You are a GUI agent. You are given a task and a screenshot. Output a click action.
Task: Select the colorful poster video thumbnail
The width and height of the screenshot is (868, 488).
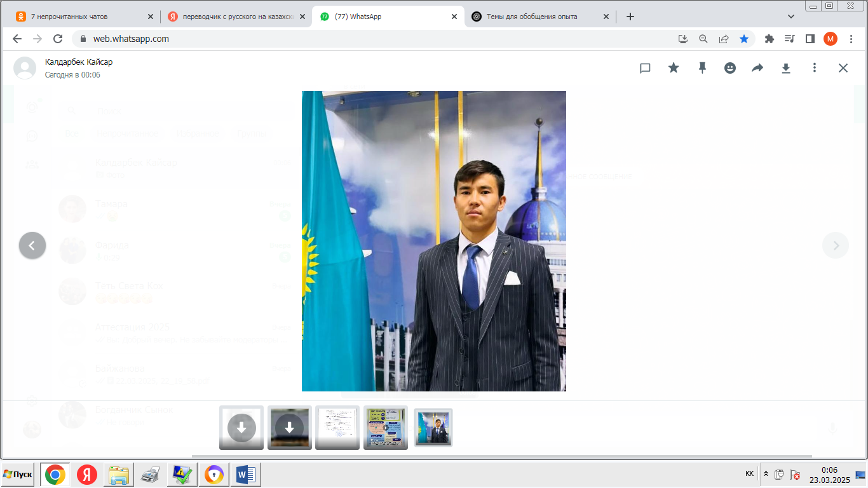tap(386, 428)
